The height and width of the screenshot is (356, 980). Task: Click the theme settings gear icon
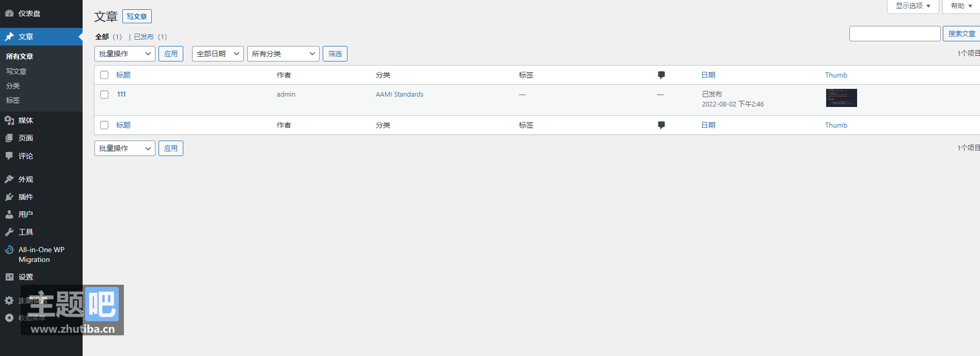[x=9, y=300]
